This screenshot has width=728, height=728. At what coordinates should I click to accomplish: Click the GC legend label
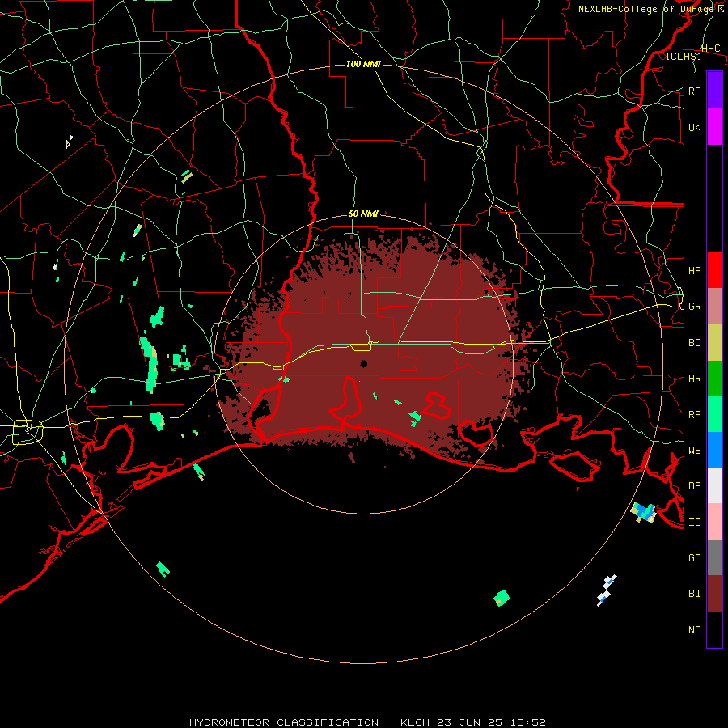(695, 558)
